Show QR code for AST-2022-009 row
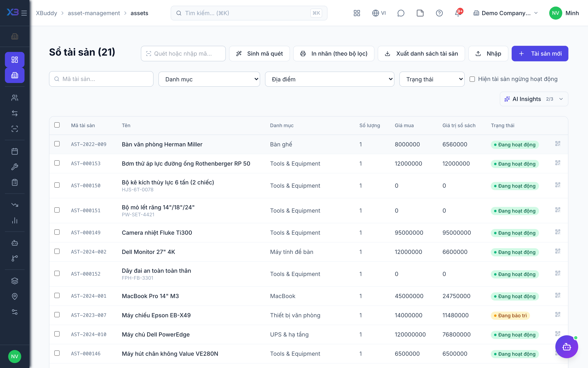Screen dimensions: 588x368 tap(558, 144)
